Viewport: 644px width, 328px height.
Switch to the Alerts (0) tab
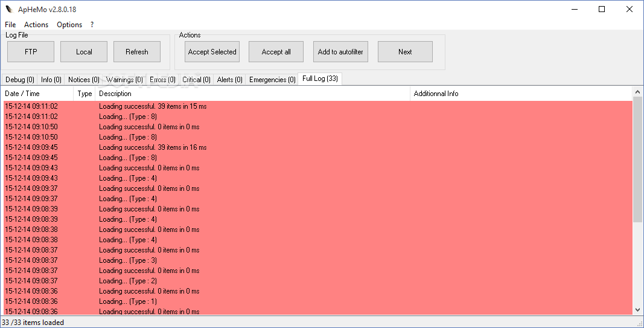coord(229,80)
